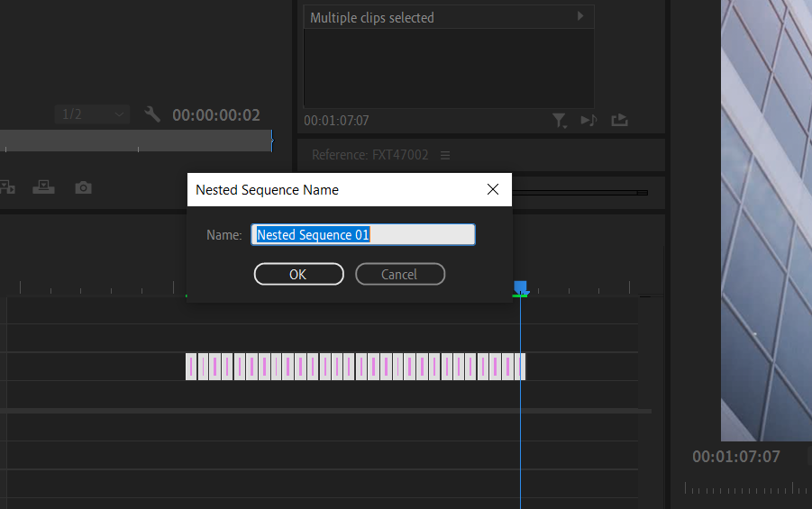Viewport: 812px width, 509px height.
Task: Click the Reference: FXT47002 panel tab
Action: (370, 155)
